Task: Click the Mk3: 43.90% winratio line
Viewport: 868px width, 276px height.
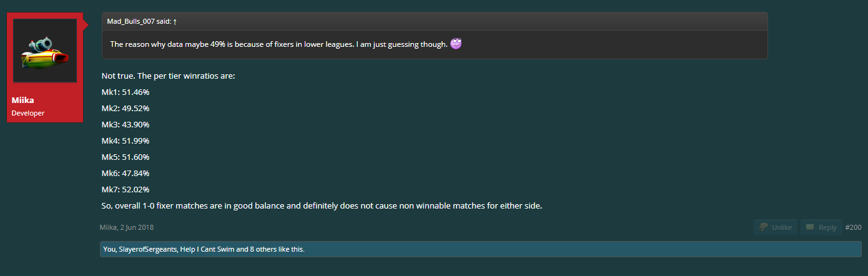Action: [126, 124]
